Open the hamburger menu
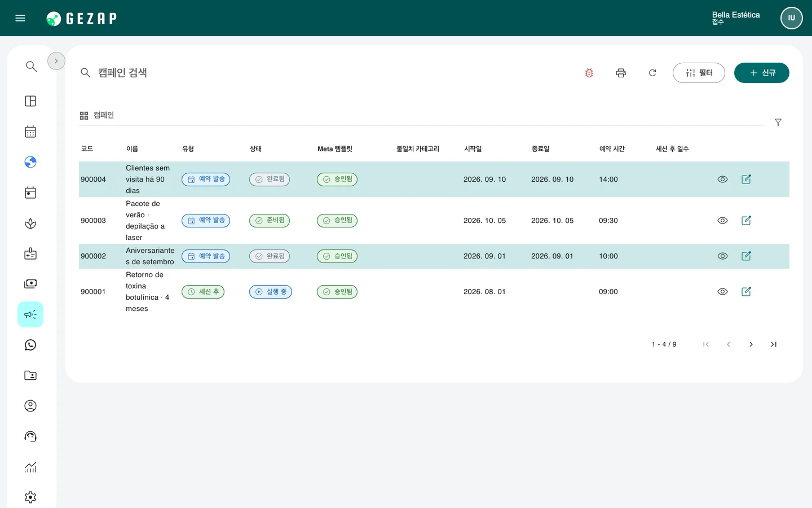 point(20,18)
